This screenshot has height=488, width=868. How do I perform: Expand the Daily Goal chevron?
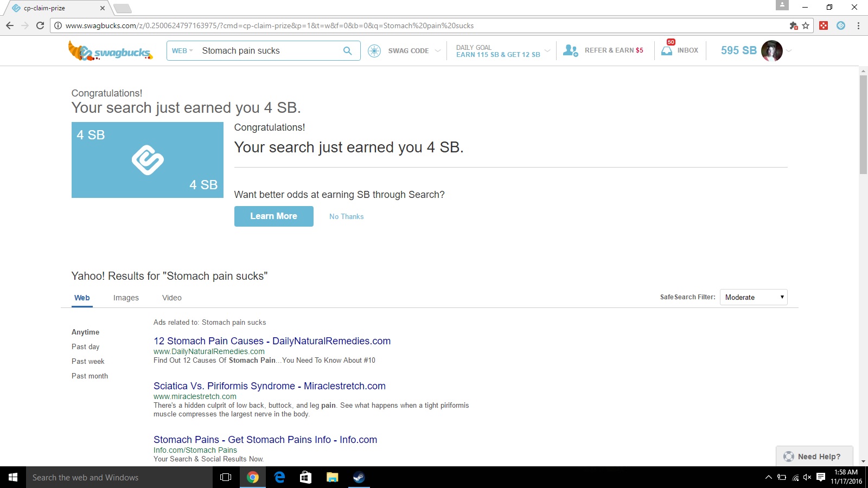pyautogui.click(x=547, y=50)
